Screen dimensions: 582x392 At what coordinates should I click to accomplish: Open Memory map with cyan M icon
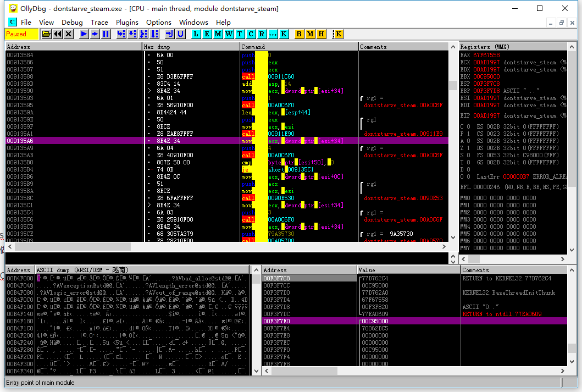click(x=218, y=34)
